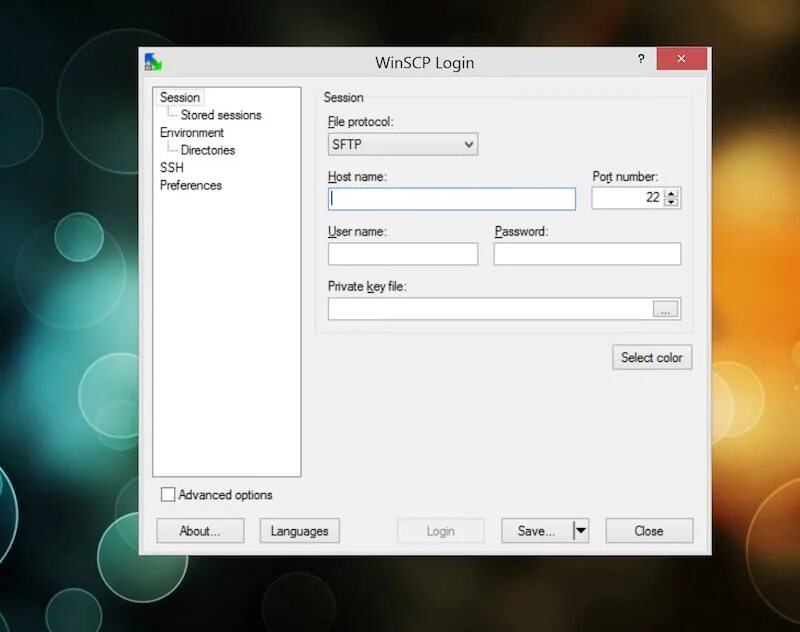Select Session in the tree
Image resolution: width=800 pixels, height=632 pixels.
(x=180, y=97)
